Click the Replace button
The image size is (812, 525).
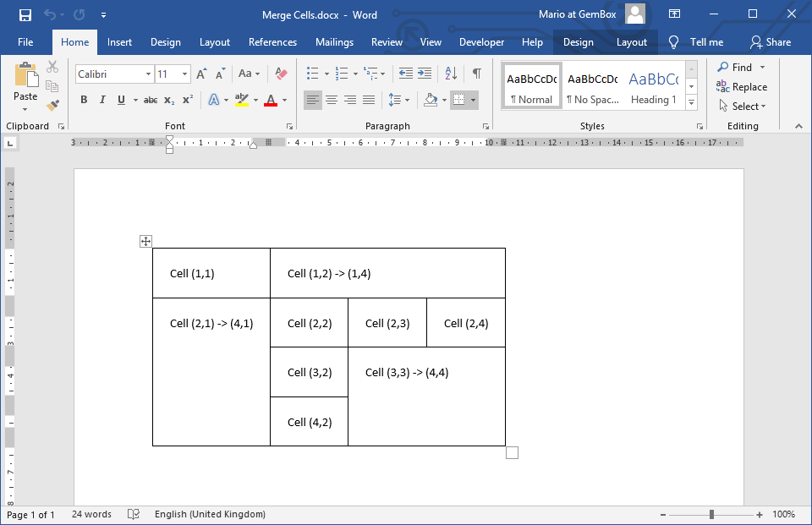click(742, 86)
